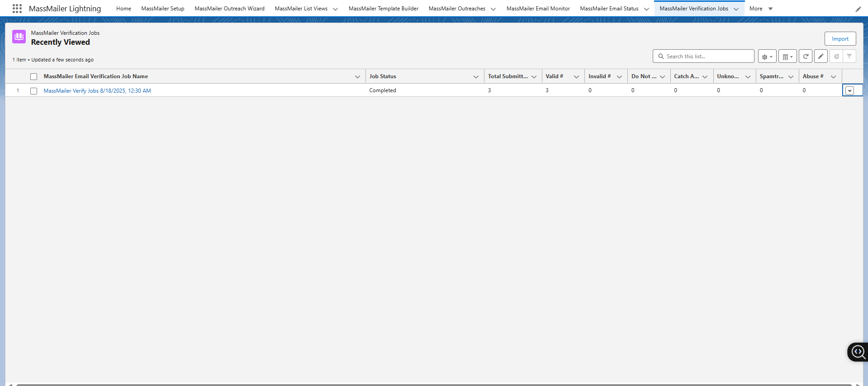The height and width of the screenshot is (386, 868).
Task: Open the More navigation dropdown
Action: (x=761, y=9)
